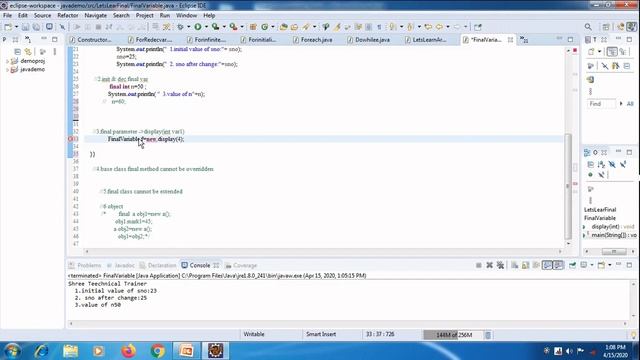Open the Run button dropdown arrow
Image resolution: width=640 pixels, height=360 pixels.
(x=206, y=27)
